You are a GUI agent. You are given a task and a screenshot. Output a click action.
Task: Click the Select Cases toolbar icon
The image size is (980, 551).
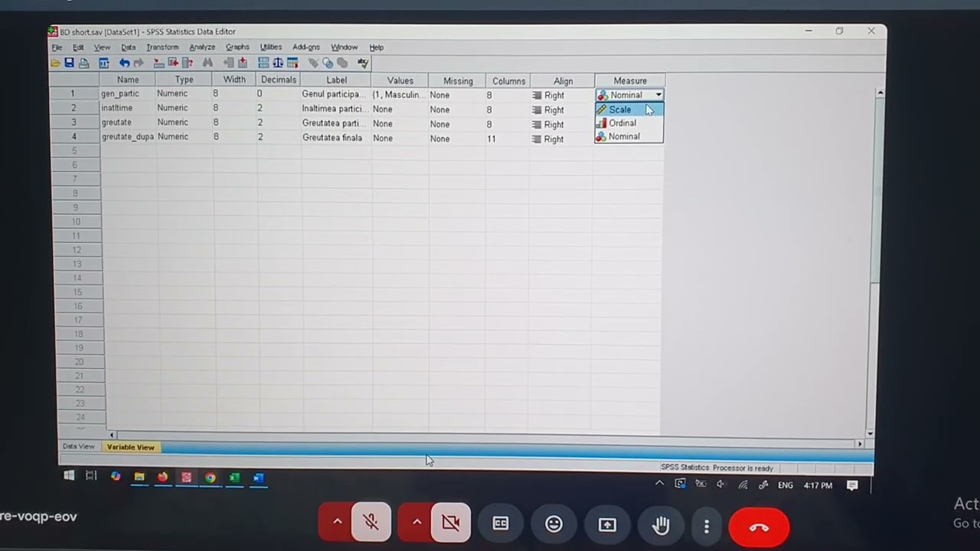point(292,64)
